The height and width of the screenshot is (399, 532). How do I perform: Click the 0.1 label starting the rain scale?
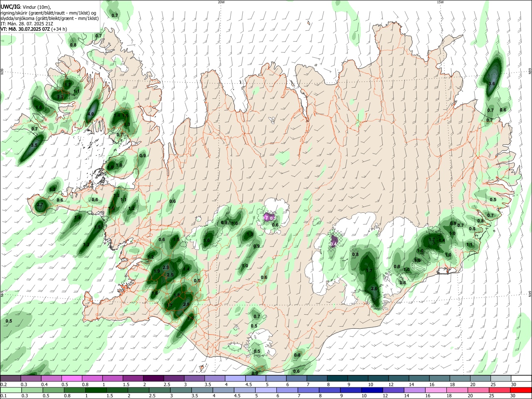click(x=3, y=396)
